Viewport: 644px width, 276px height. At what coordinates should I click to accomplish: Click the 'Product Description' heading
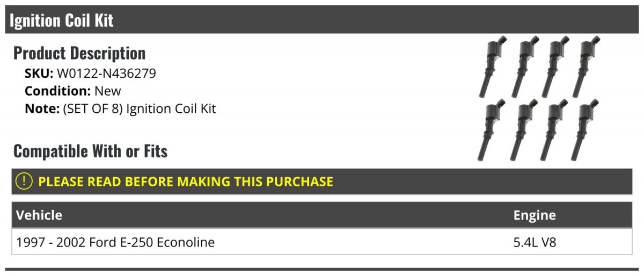tap(79, 53)
